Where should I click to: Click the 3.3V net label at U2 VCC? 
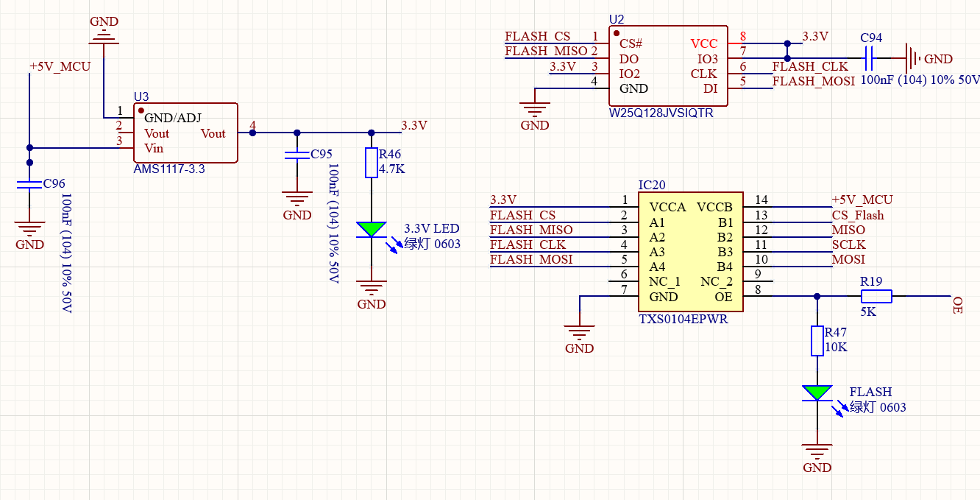click(x=815, y=36)
